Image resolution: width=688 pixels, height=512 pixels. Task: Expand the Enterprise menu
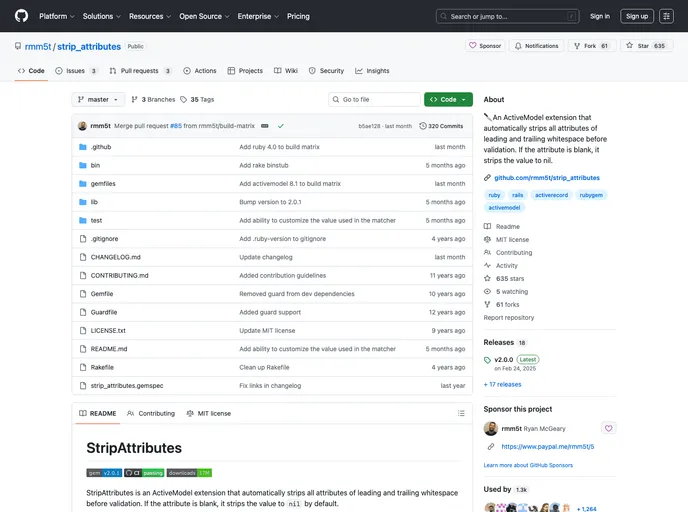pyautogui.click(x=258, y=16)
